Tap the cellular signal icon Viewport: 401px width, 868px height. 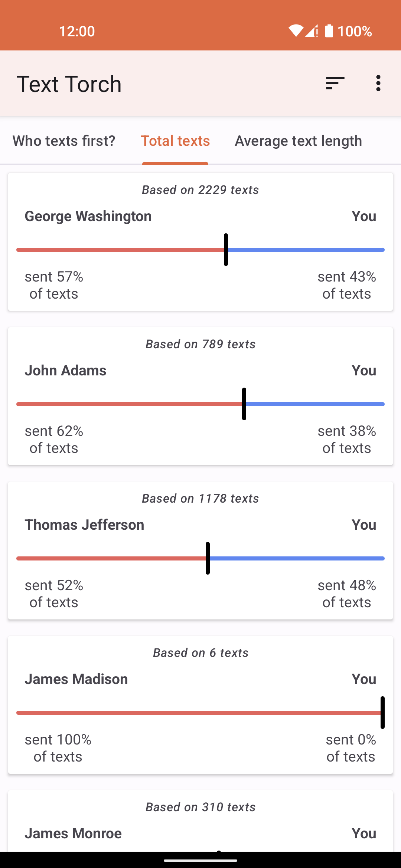click(x=312, y=31)
